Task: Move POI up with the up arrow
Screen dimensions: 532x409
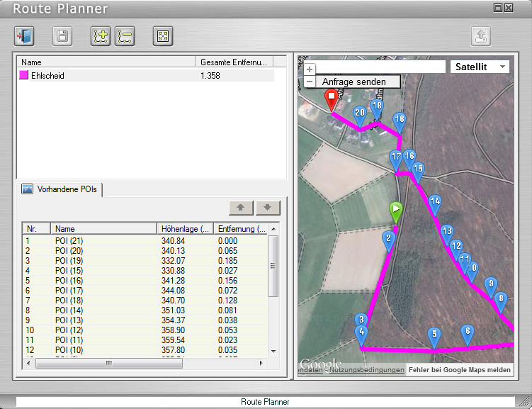Action: point(241,208)
